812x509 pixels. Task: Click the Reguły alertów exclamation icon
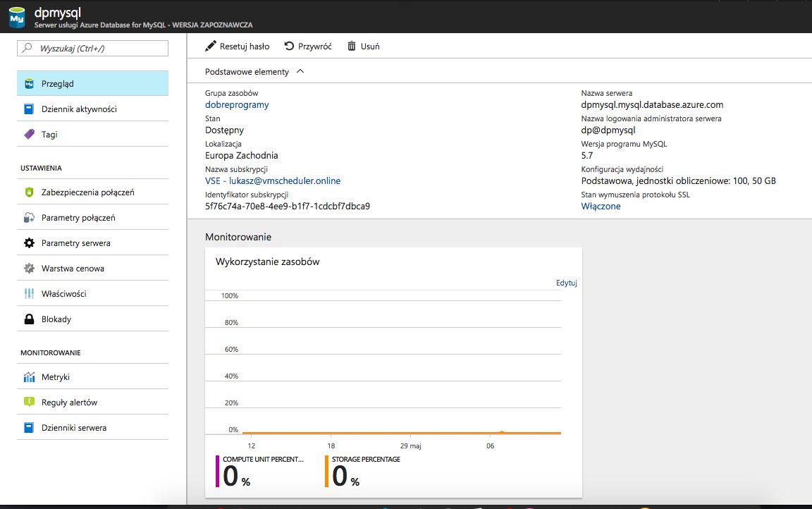(x=29, y=403)
